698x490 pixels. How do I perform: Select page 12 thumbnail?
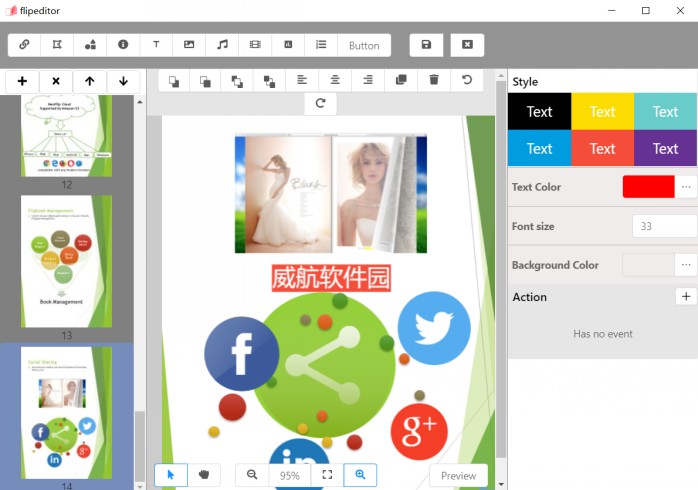pyautogui.click(x=66, y=136)
